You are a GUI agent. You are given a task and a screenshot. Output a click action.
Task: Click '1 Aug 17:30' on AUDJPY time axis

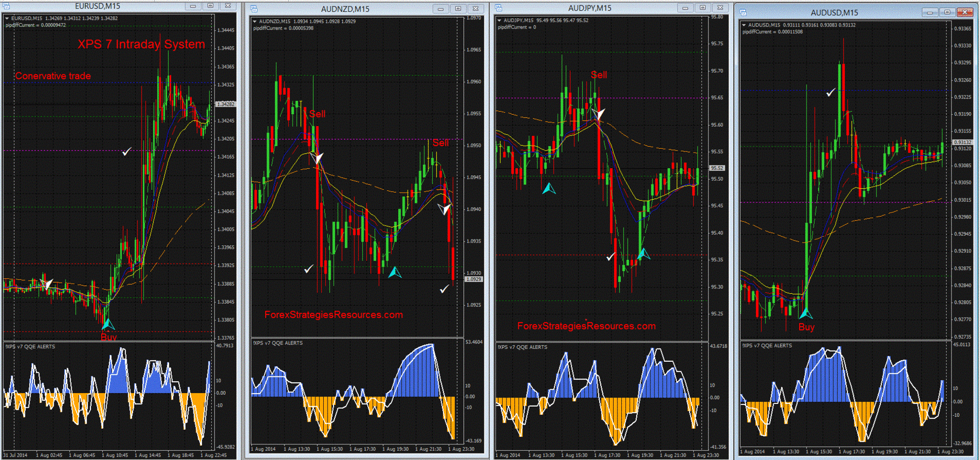pos(607,455)
